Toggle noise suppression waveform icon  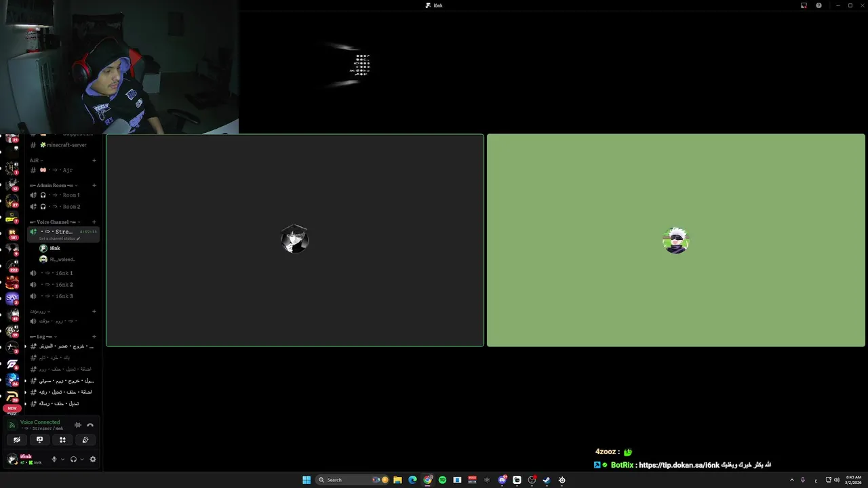78,425
